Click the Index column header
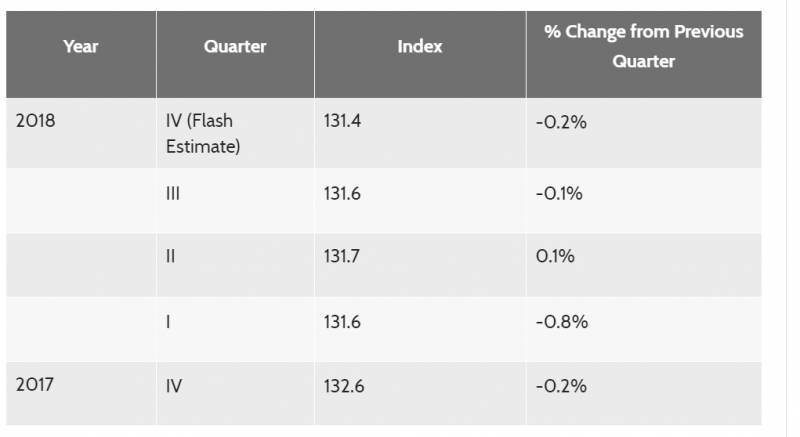800x437 pixels. (419, 47)
